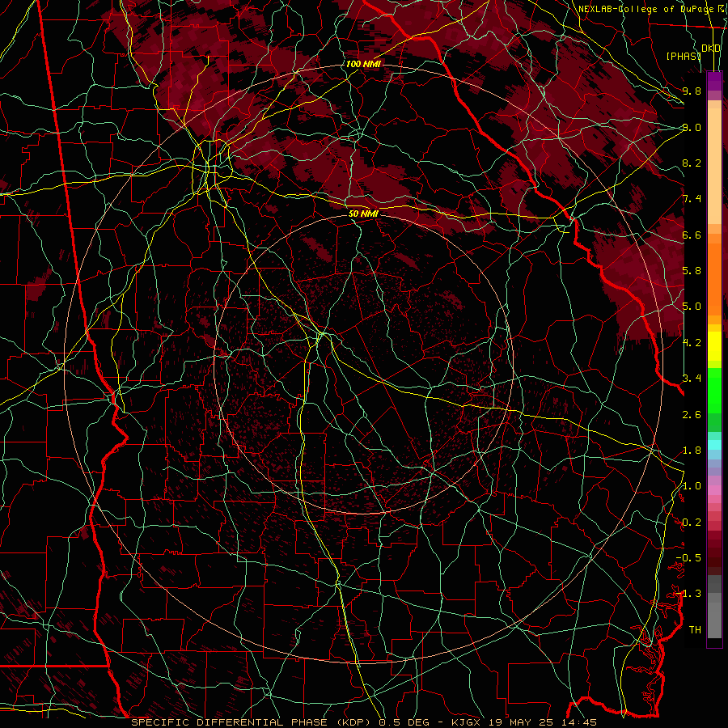Select the peach swatch in the color bar
The width and height of the screenshot is (728, 728).
tap(714, 167)
